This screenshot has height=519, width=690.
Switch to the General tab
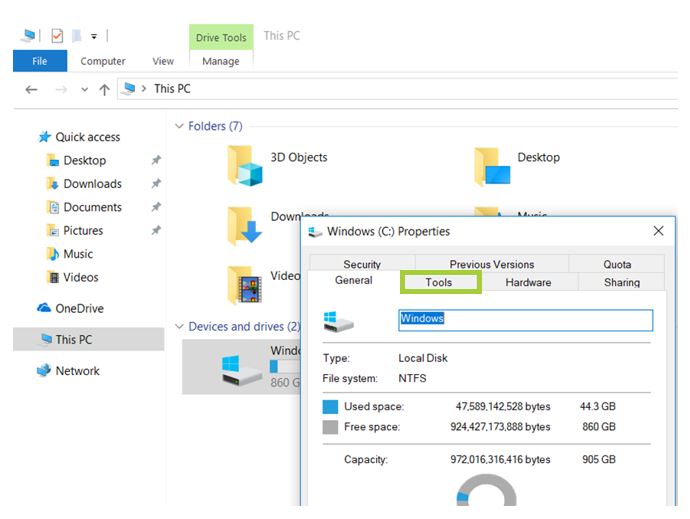pos(354,280)
